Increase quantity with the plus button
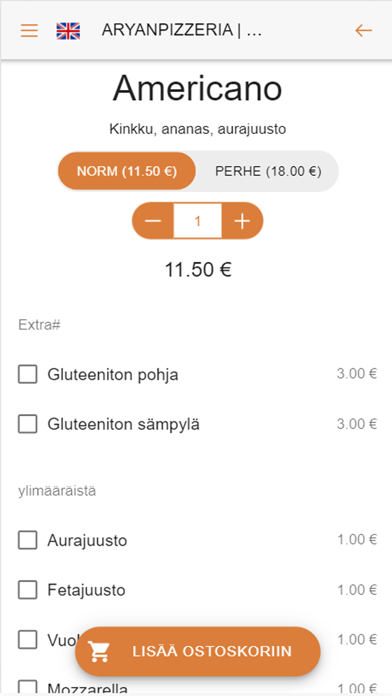 click(242, 221)
